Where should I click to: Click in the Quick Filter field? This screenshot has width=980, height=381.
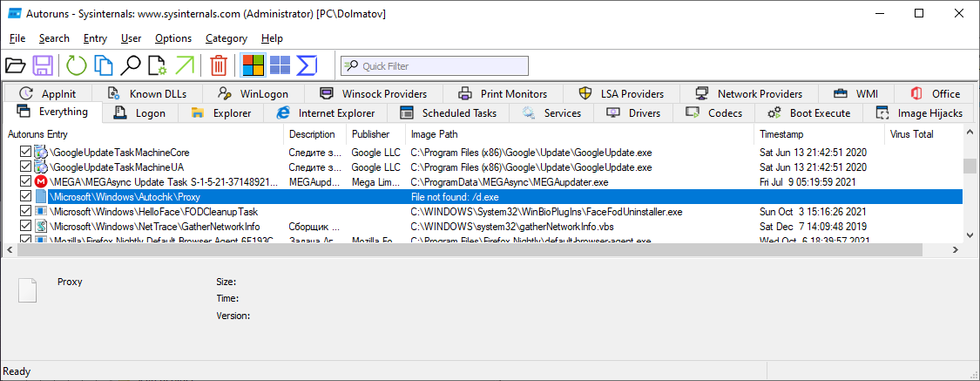pyautogui.click(x=435, y=65)
